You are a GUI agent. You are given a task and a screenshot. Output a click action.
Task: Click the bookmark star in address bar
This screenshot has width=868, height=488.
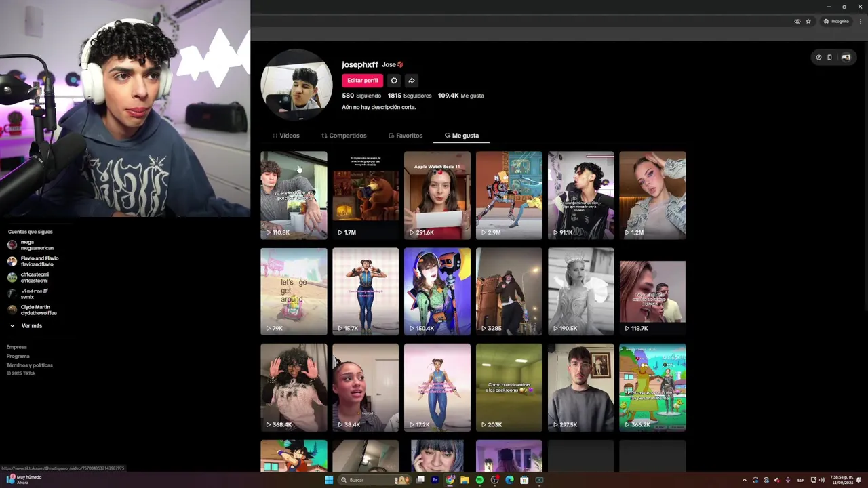click(x=808, y=22)
